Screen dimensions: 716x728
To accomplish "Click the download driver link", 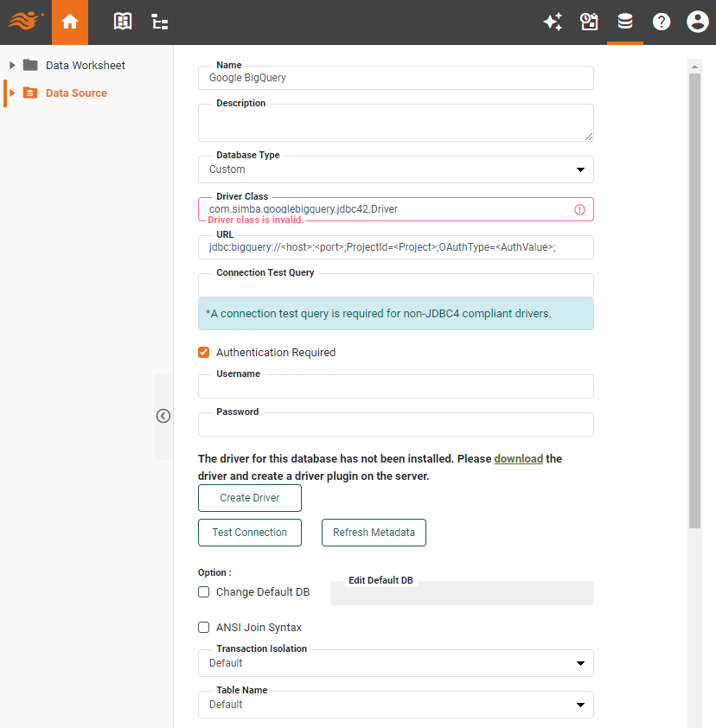I will point(518,458).
